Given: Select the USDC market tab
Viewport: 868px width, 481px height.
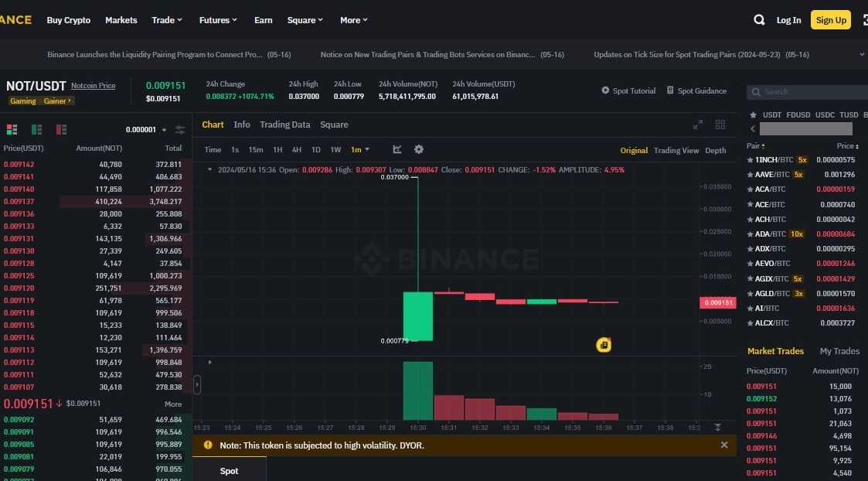Looking at the screenshot, I should pos(825,114).
